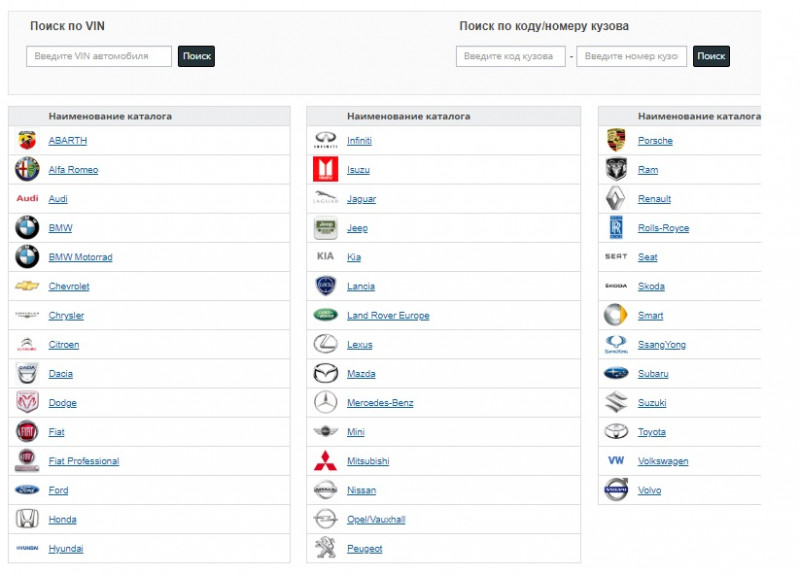Click the Citroen chevrons logo
Viewport: 800px width, 574px height.
(x=27, y=344)
